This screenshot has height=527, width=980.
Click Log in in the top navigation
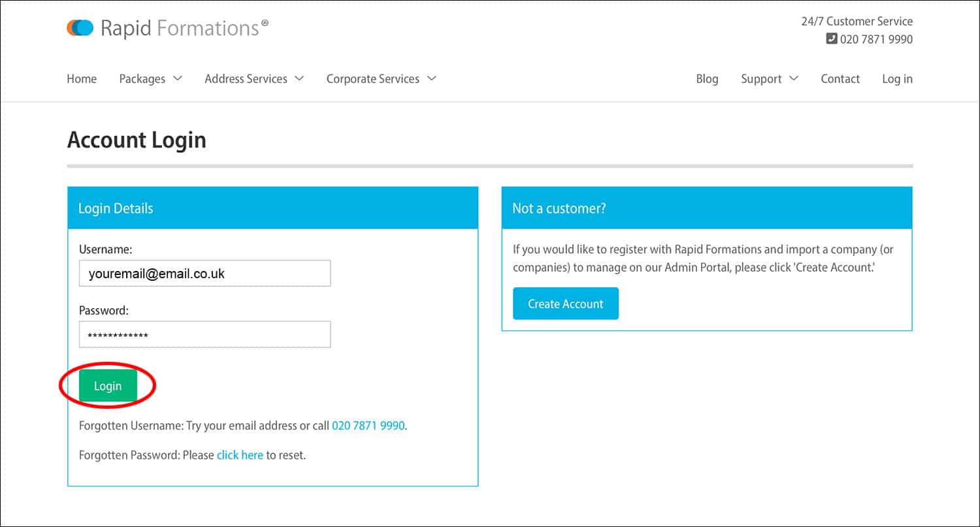tap(897, 79)
